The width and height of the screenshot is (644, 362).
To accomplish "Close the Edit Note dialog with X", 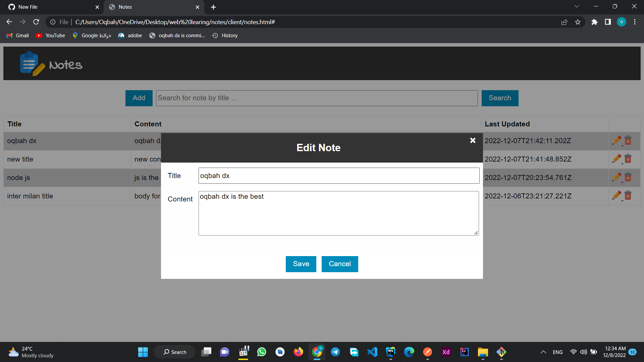I will 473,140.
